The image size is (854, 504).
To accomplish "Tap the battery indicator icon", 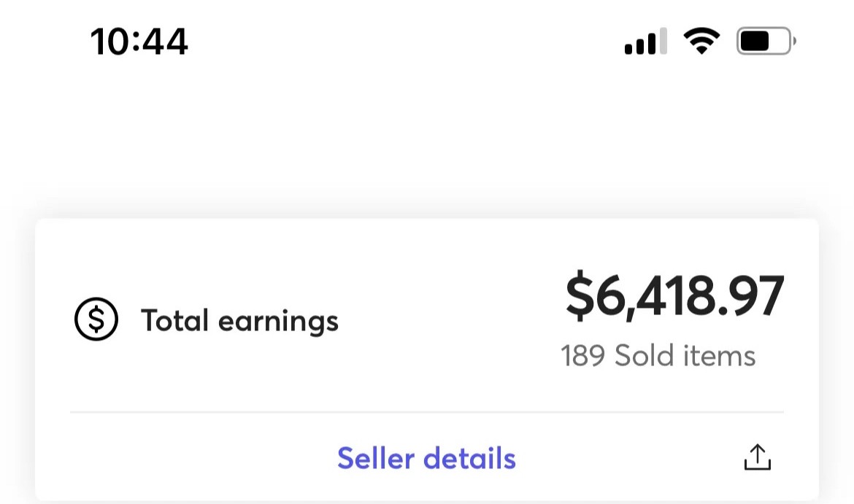I will pos(766,41).
